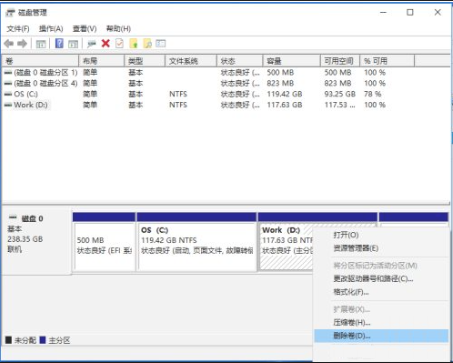Click the folder icon with green arrow
Screen dimensions: 453x363
pyautogui.click(x=133, y=43)
